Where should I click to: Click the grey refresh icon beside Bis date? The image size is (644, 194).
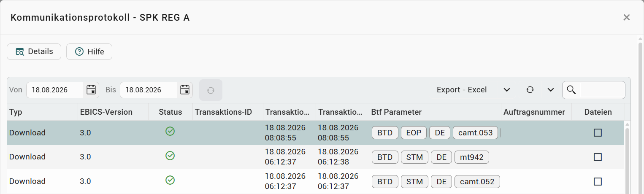pyautogui.click(x=211, y=90)
